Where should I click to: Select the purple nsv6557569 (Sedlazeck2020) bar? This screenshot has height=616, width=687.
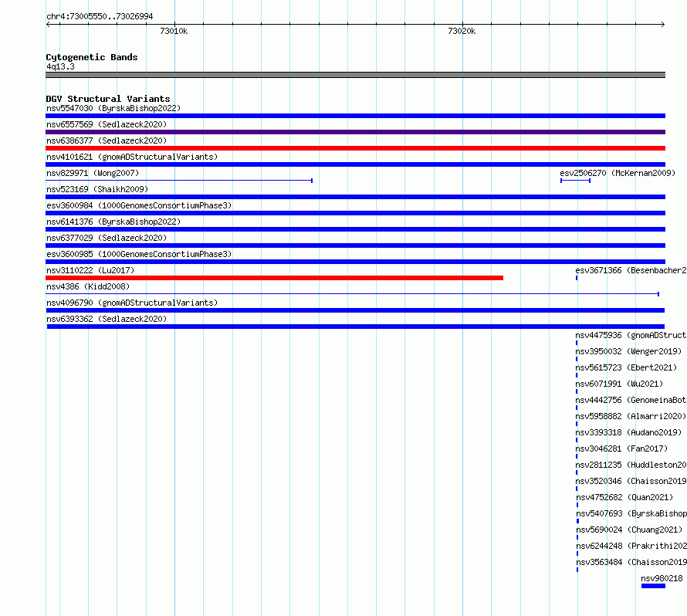[355, 132]
